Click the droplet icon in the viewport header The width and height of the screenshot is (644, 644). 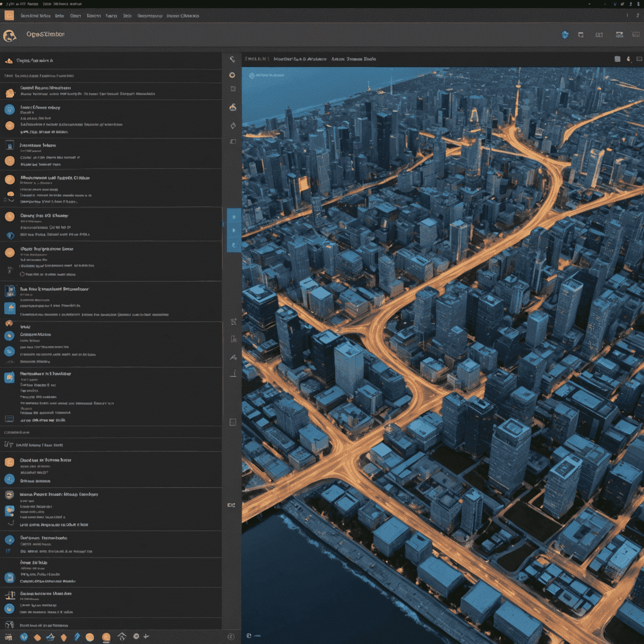click(628, 59)
